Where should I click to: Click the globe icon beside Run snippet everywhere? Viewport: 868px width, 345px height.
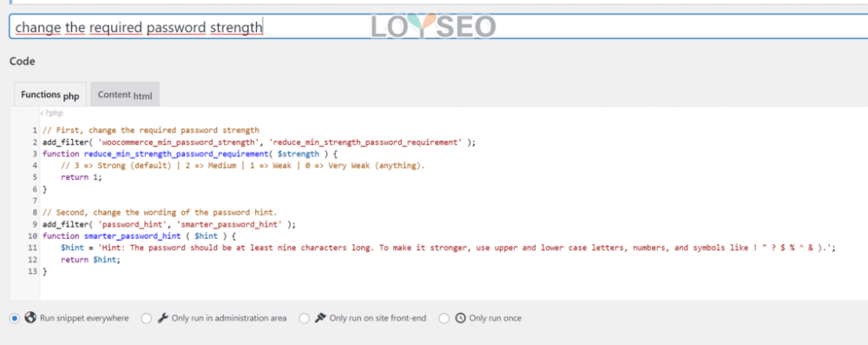pos(30,318)
